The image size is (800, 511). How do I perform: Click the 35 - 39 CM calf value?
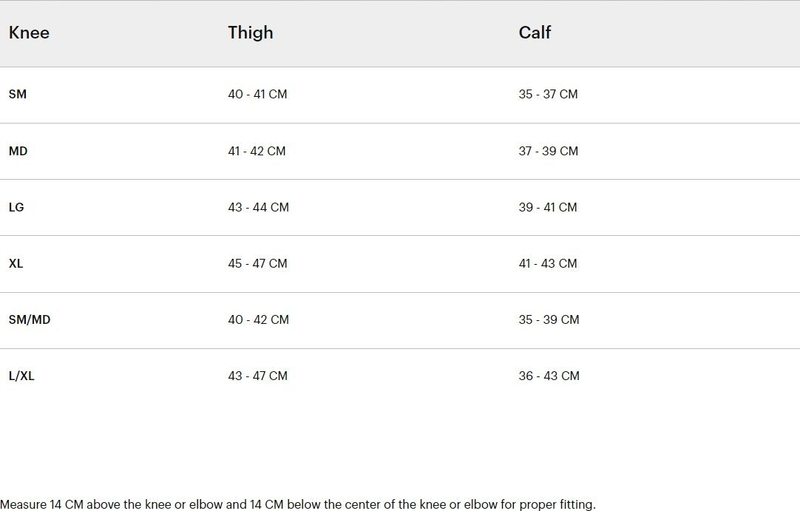(x=549, y=320)
